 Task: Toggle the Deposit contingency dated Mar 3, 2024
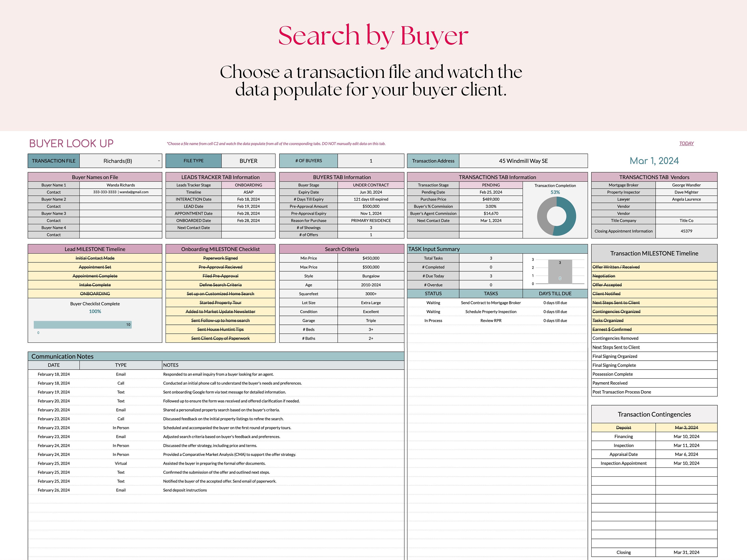623,427
